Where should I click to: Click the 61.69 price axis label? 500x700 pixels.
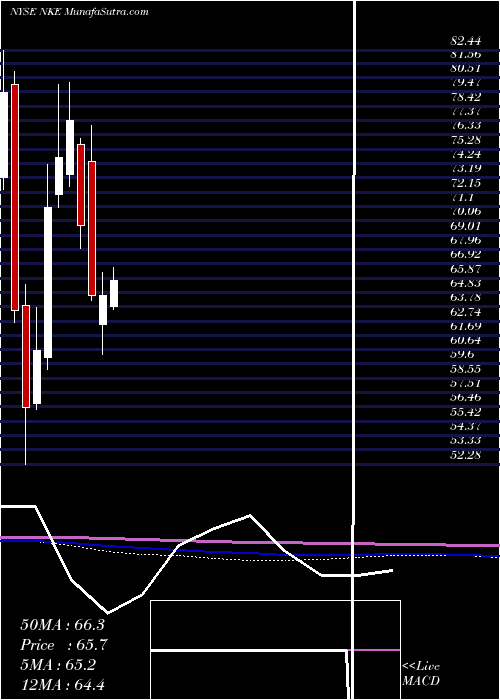tap(466, 326)
